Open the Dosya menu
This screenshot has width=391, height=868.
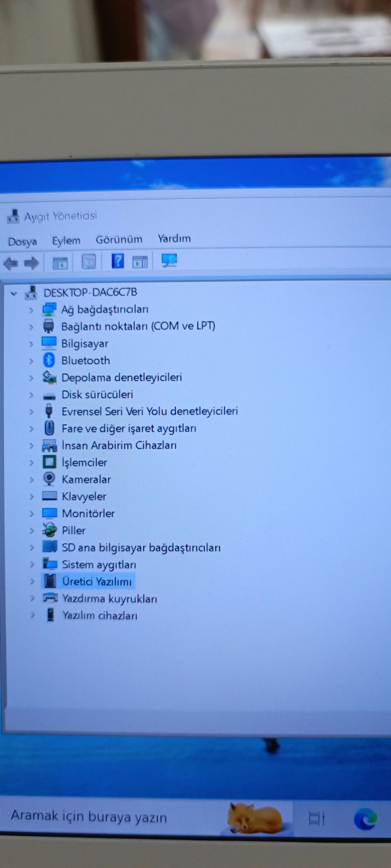(22, 242)
